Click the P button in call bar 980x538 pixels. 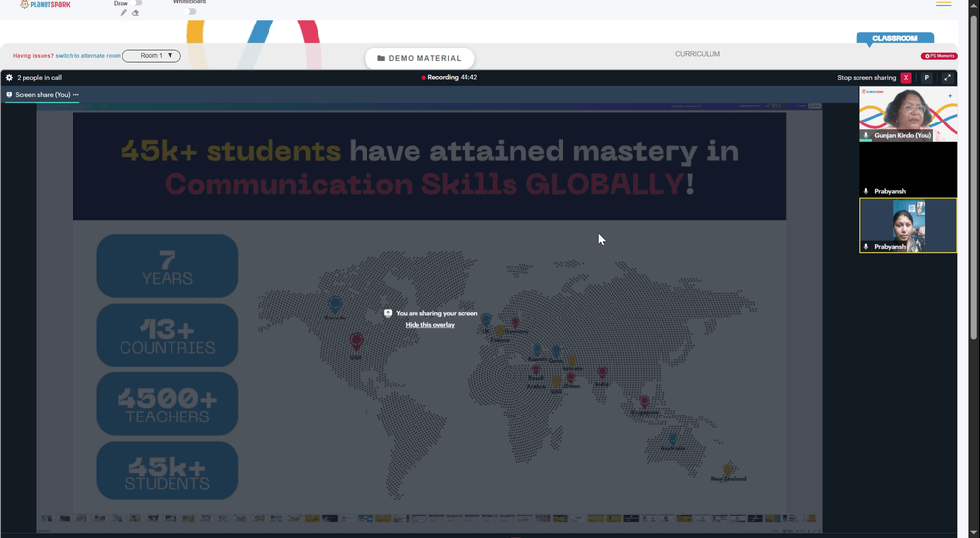point(927,78)
